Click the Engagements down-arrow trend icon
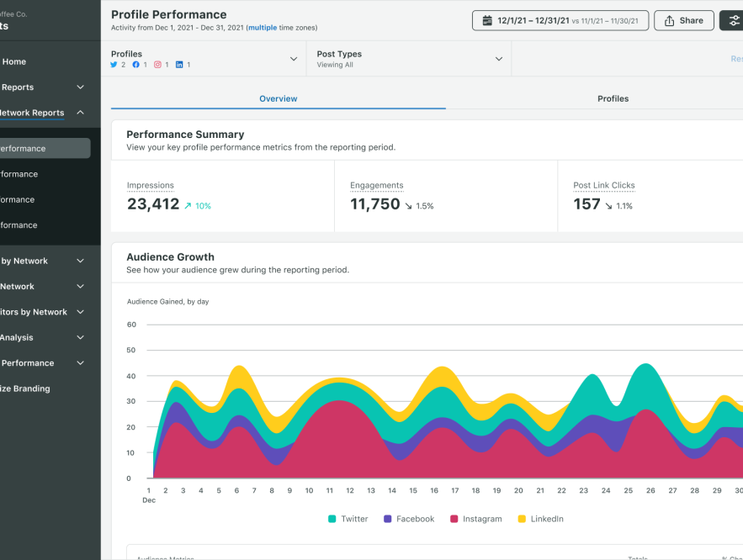Screen dimensions: 743x560 (x=408, y=205)
